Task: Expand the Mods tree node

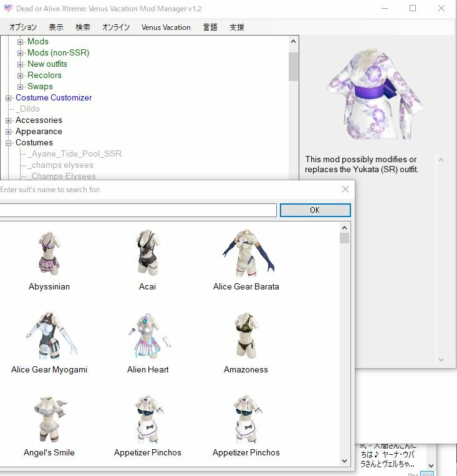Action: click(20, 42)
